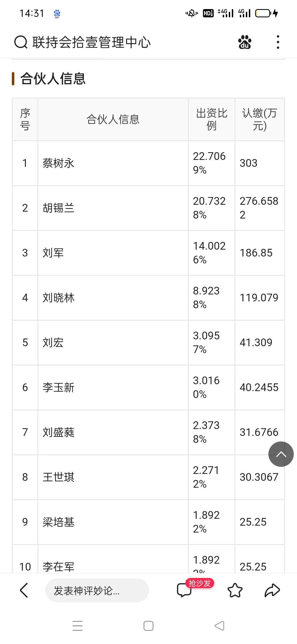Tap the star favorite icon
The height and width of the screenshot is (644, 297).
234,590
